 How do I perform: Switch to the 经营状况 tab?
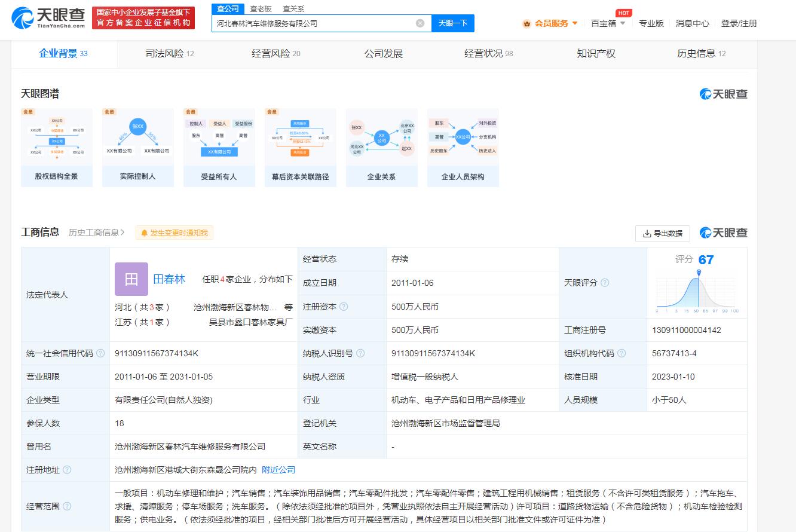click(489, 54)
